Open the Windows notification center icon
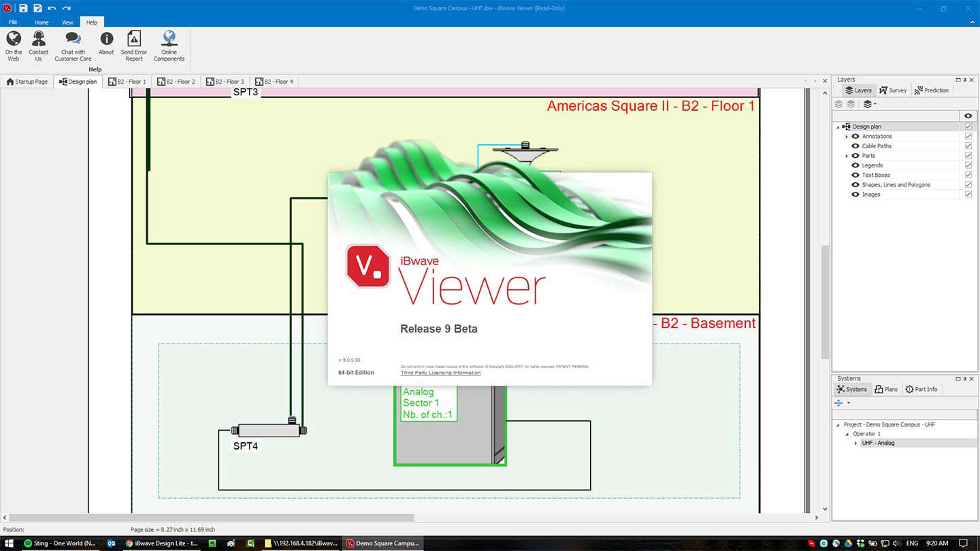 tap(963, 544)
